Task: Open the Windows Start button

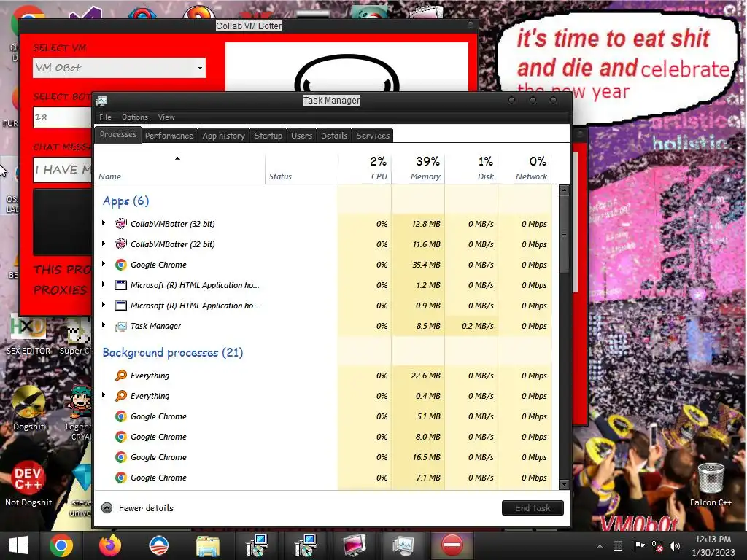Action: (18, 545)
